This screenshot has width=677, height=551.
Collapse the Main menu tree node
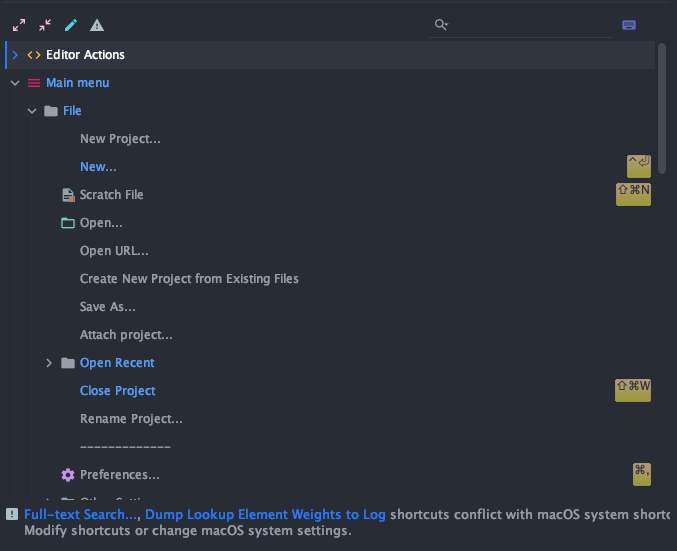coord(15,83)
